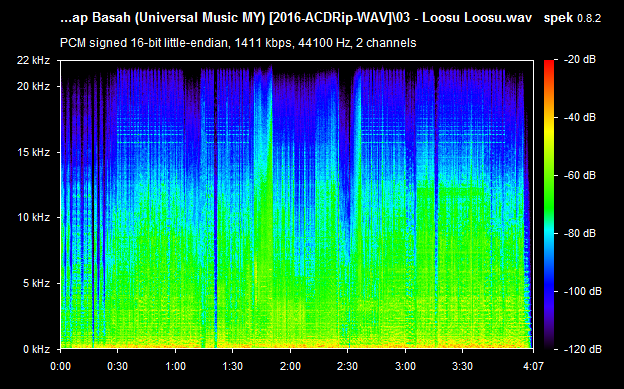Click the 15 kHz frequency label
This screenshot has width=624, height=389.
point(33,152)
